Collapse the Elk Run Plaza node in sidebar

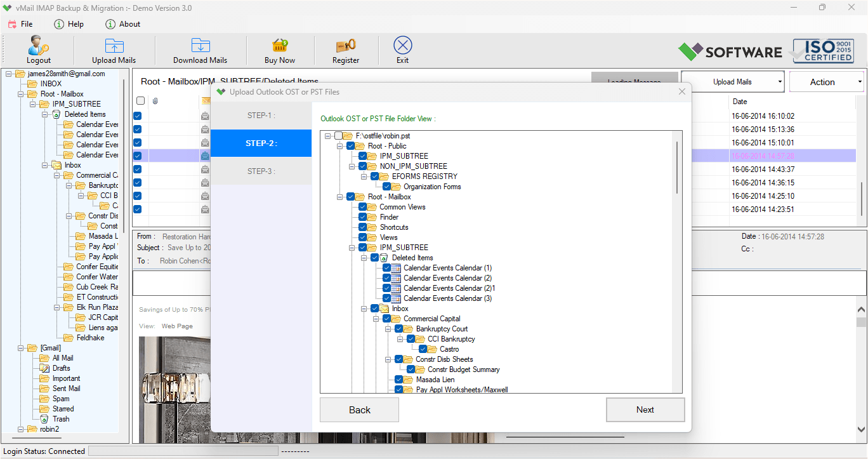[57, 307]
